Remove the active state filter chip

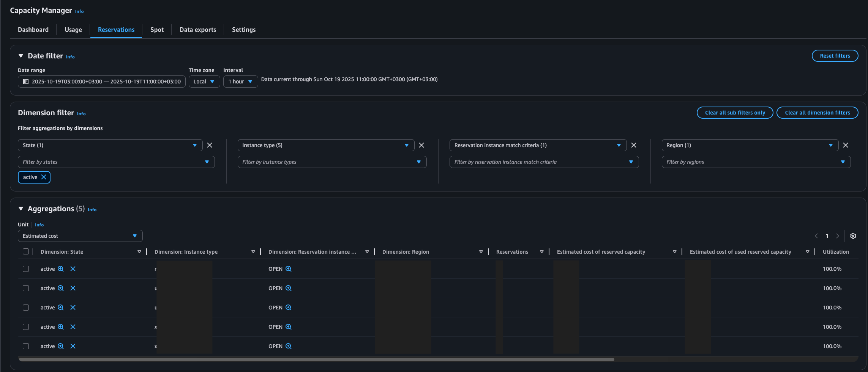[44, 177]
